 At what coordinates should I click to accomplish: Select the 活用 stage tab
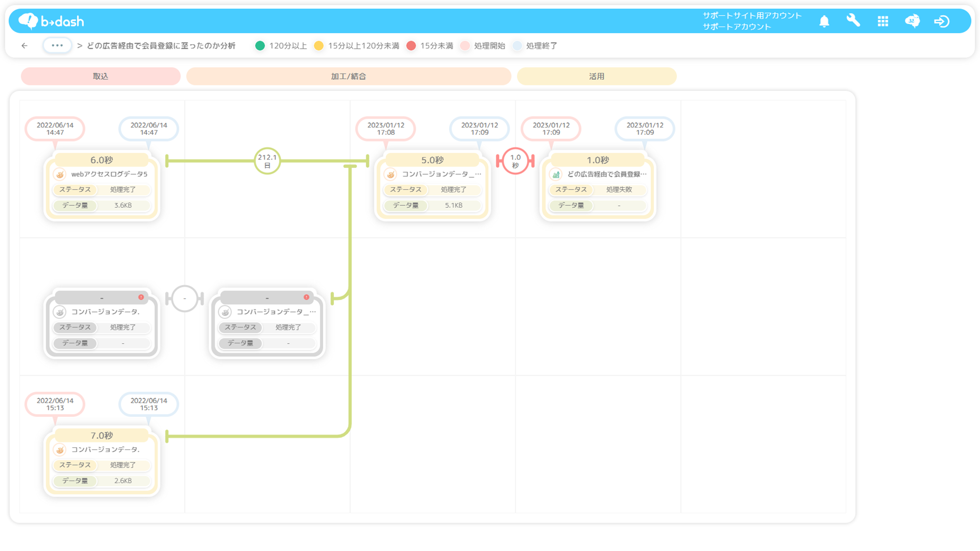[597, 76]
